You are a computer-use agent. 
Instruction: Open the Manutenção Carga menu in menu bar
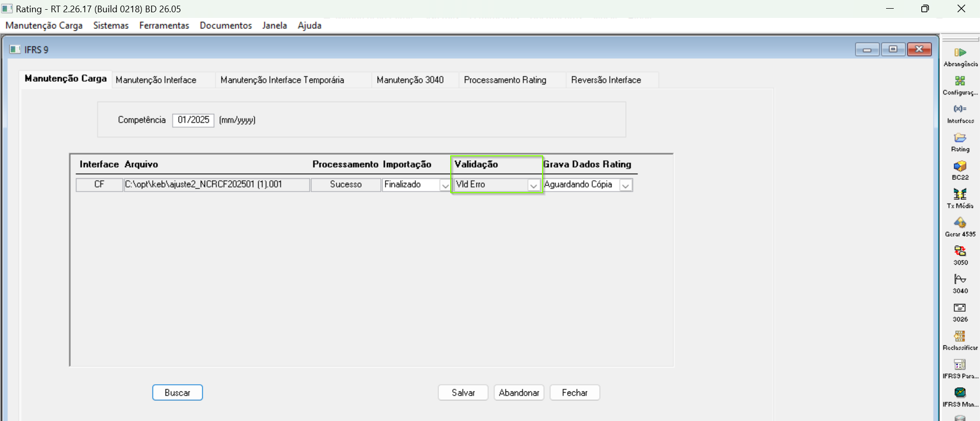point(44,26)
